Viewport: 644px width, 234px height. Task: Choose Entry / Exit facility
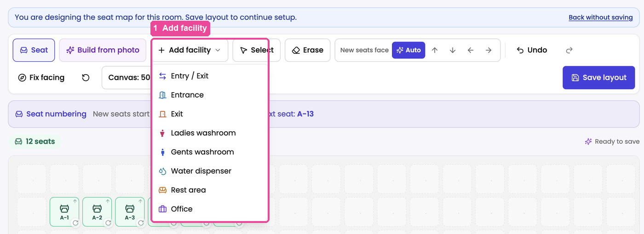tap(210, 76)
